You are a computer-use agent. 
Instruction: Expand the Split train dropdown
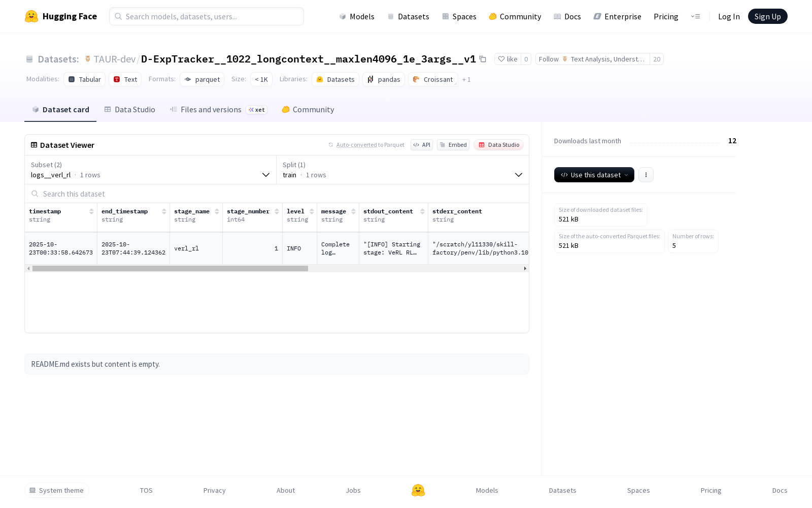[402, 170]
